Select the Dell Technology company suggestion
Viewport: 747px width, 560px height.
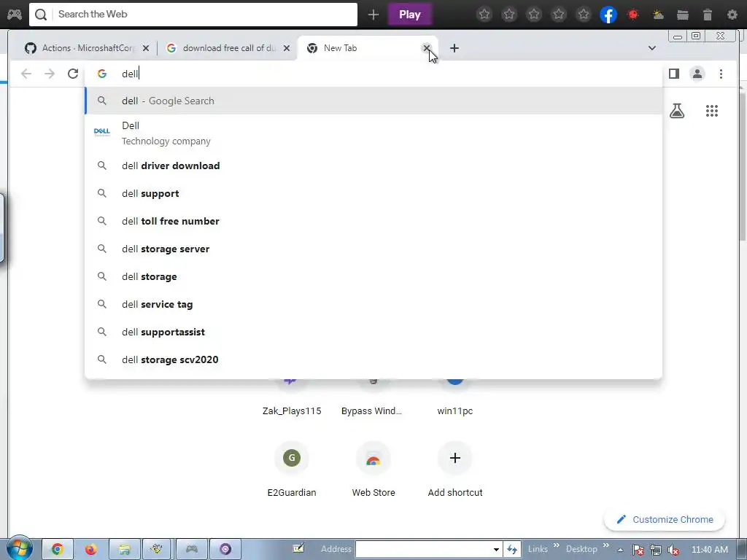click(373, 133)
